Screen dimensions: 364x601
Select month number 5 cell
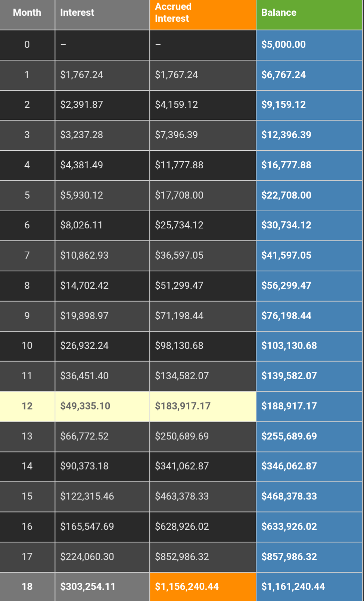click(x=27, y=196)
